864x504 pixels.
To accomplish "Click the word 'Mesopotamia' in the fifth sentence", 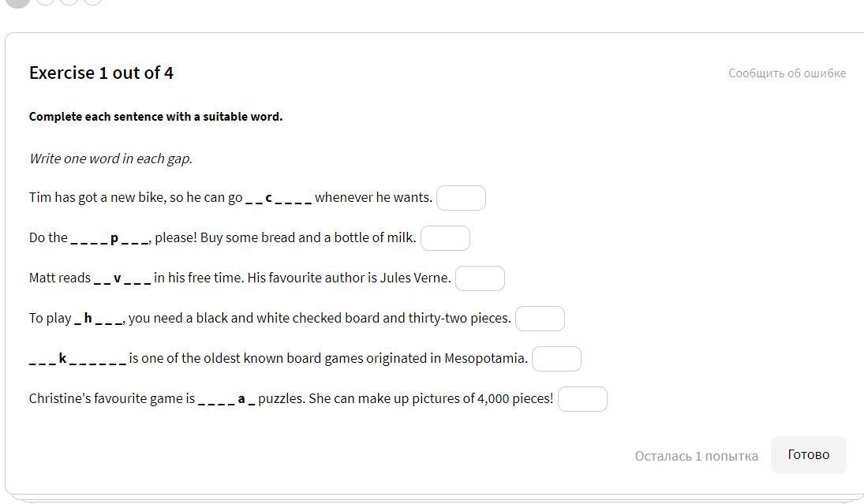I will tap(484, 358).
